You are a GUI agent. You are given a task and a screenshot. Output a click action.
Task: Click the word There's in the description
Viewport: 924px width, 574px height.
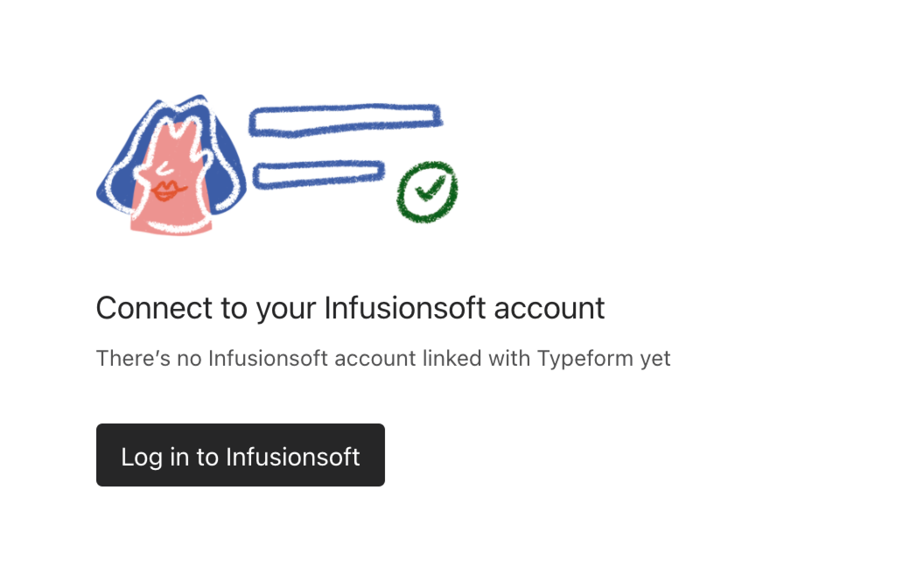[133, 358]
